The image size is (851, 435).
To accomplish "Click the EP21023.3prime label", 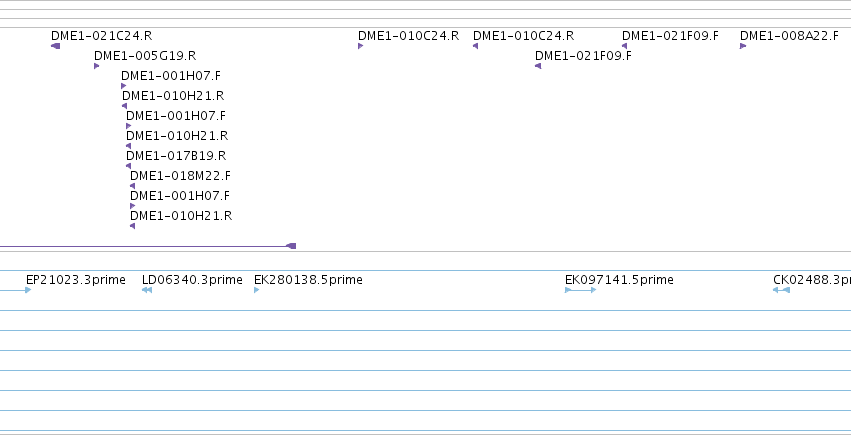I will (x=75, y=280).
